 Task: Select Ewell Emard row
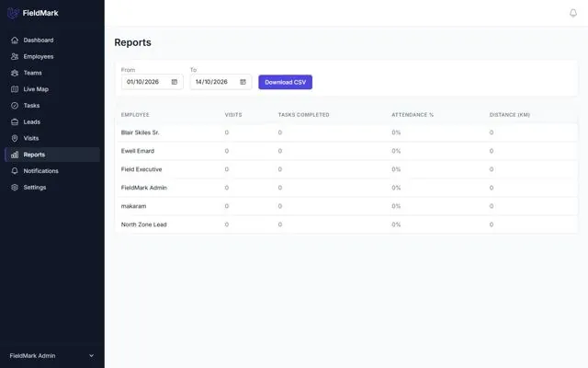(x=346, y=151)
